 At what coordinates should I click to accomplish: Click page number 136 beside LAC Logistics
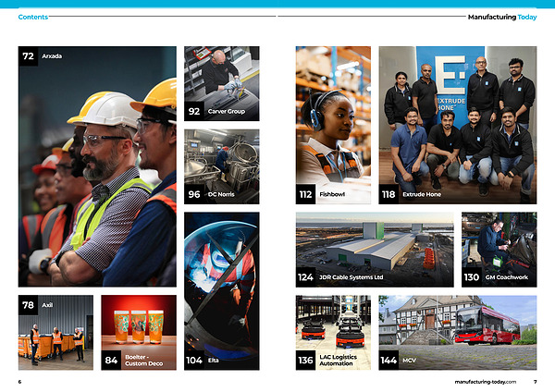305,361
